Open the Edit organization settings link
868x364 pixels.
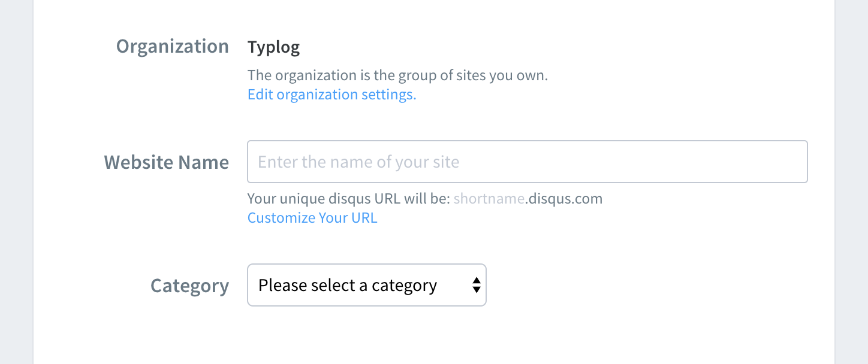pyautogui.click(x=331, y=95)
